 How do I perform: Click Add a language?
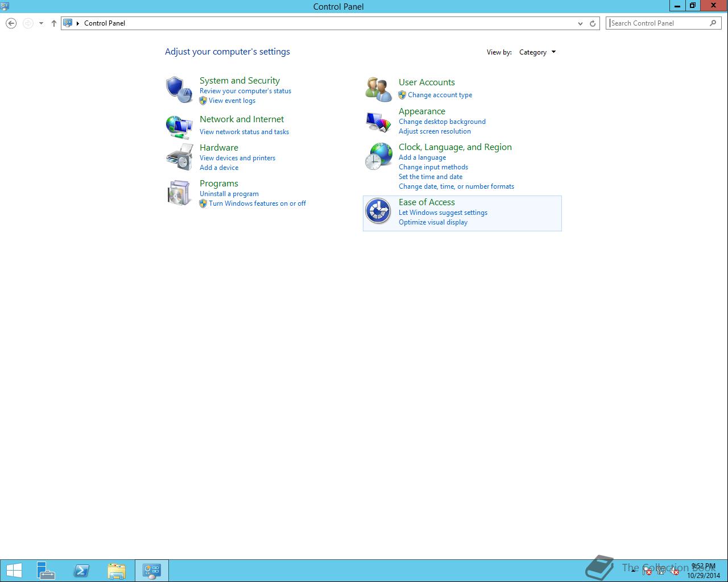point(422,157)
